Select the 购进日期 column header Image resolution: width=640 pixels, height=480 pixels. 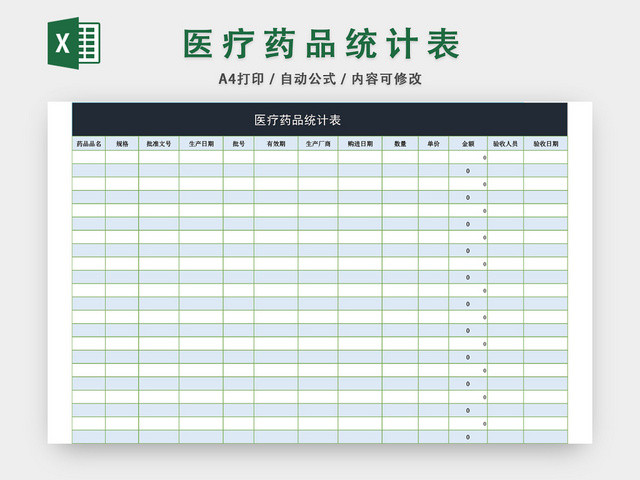pyautogui.click(x=360, y=144)
